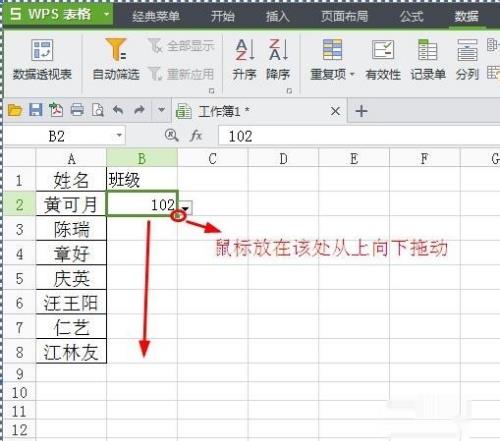Open the Name Box dropdown arrow
Viewport: 500px width, 441px height.
coord(119,136)
